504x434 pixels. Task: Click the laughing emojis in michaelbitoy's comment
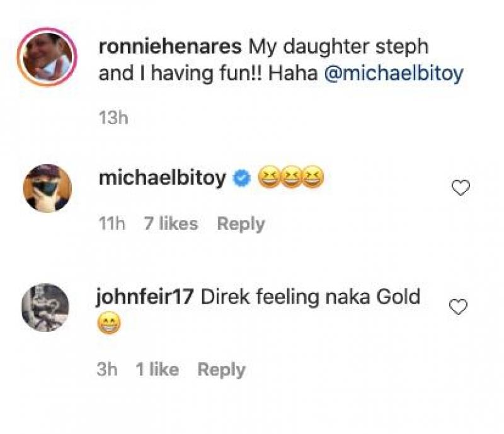(x=290, y=180)
